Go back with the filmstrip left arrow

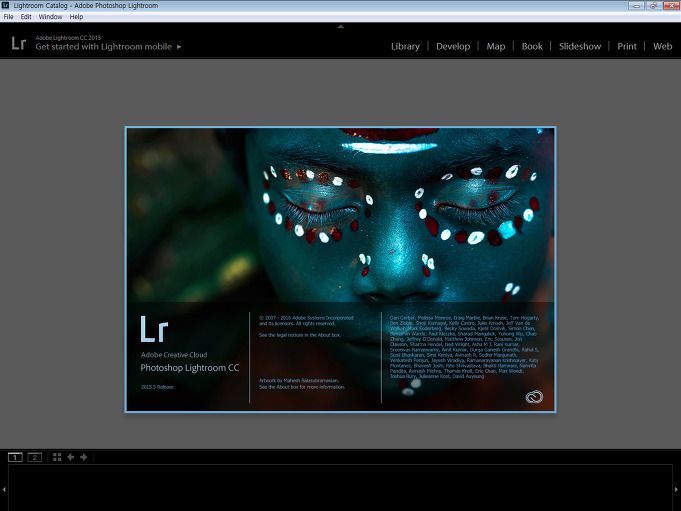[x=70, y=457]
